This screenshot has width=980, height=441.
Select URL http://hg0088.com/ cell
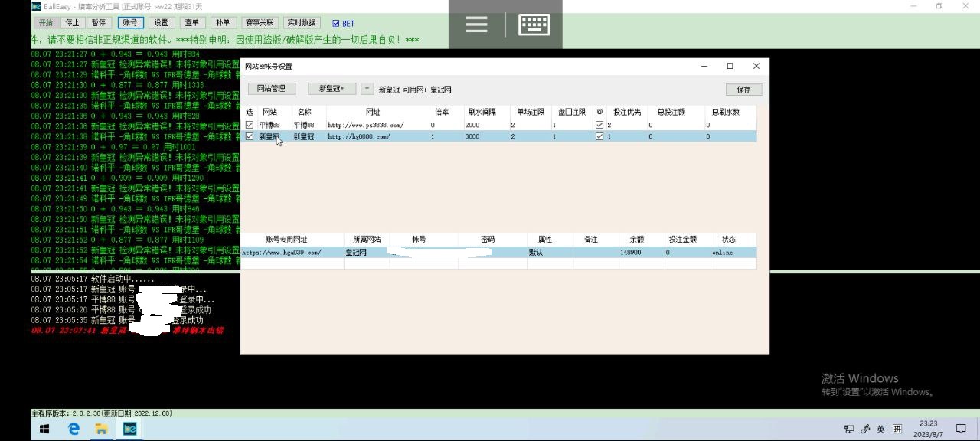(x=359, y=136)
